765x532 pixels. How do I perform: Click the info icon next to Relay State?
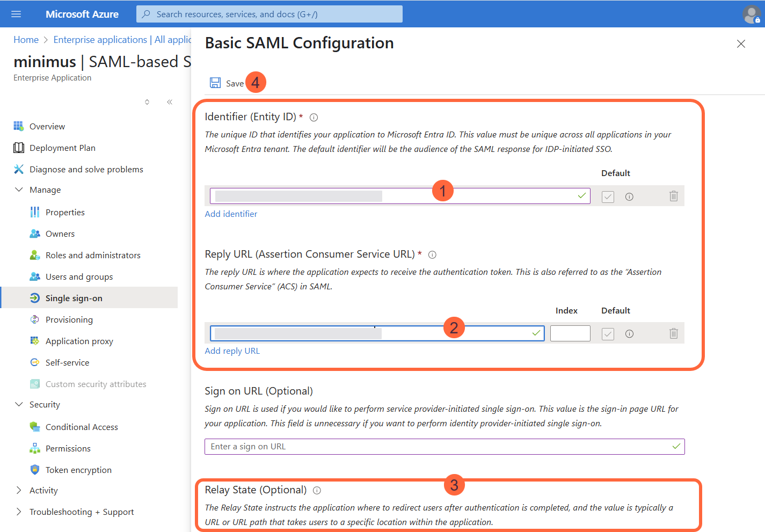pos(316,490)
